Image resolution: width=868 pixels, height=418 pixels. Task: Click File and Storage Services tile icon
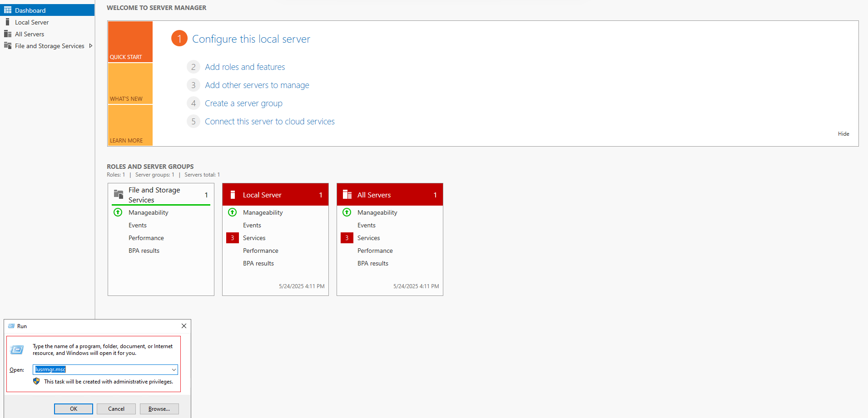(119, 194)
